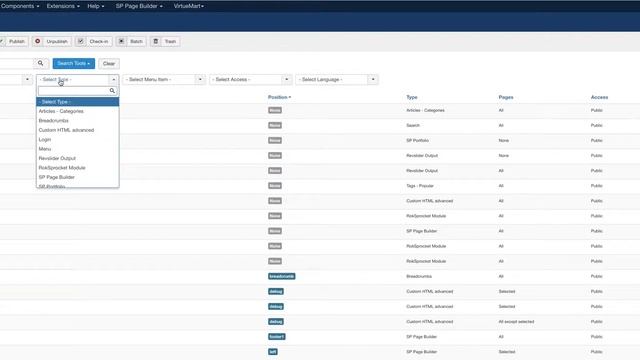This screenshot has width=640, height=360.
Task: Choose 'Menu' in the type dropdown list
Action: 78,149
